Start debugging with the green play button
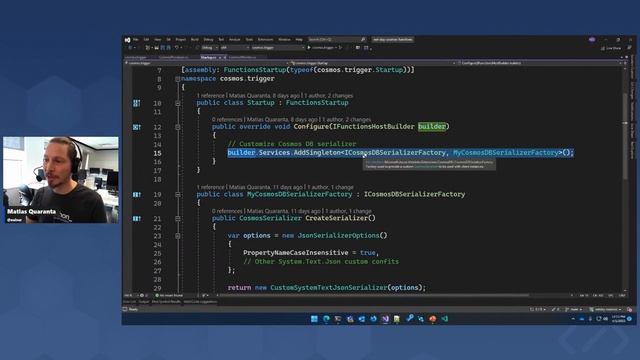Screen dimensions: 640x360 point(309,48)
